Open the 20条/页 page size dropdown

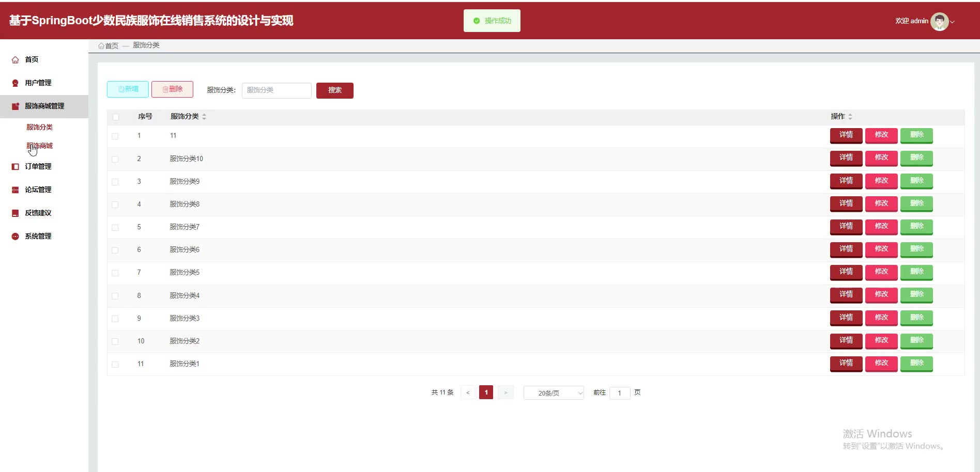click(x=554, y=393)
